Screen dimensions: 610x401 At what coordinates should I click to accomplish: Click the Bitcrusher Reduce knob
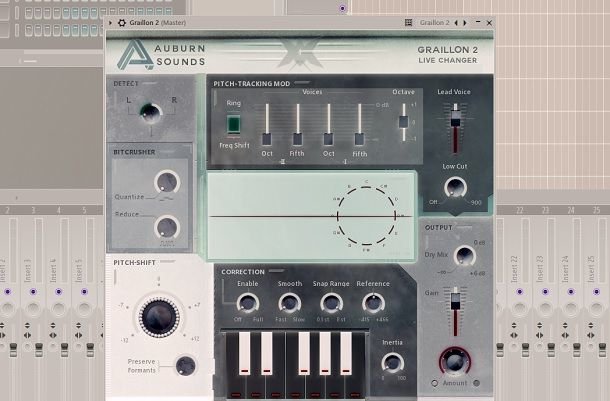[167, 228]
